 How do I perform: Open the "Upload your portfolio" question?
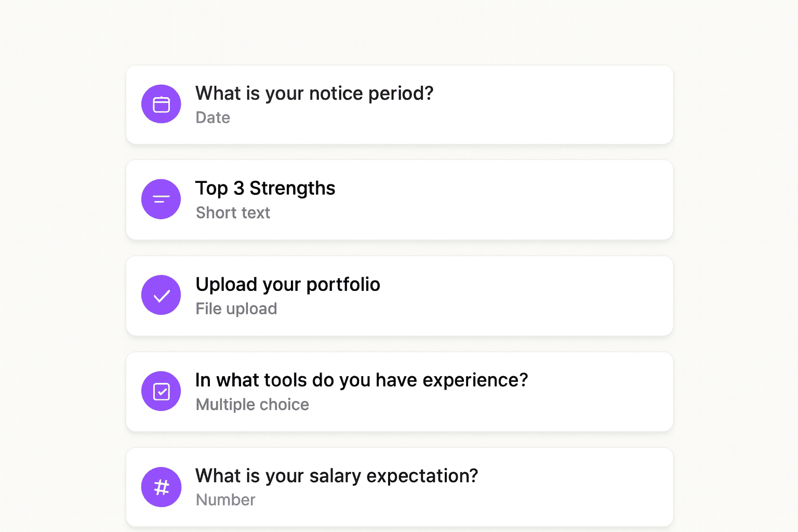pos(288,284)
